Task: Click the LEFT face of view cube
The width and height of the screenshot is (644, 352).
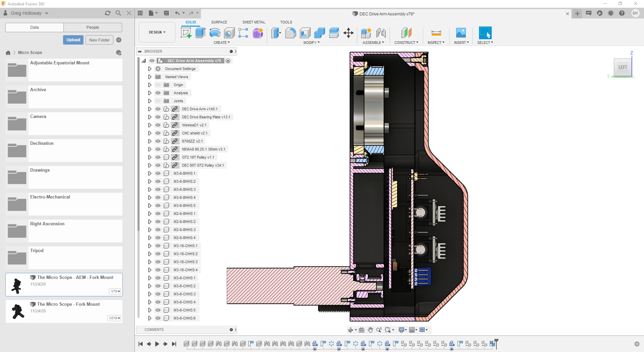Action: (623, 67)
